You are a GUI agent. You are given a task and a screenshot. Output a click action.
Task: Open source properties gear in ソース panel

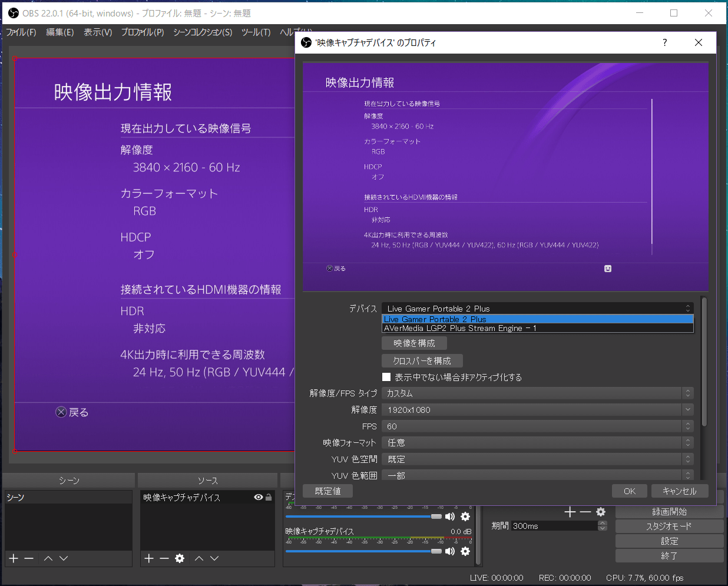180,558
